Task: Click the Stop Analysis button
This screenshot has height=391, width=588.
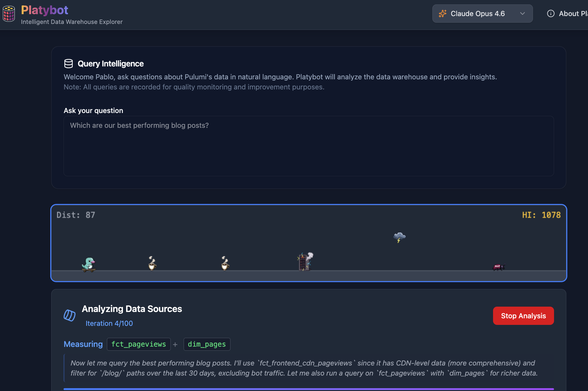Action: pyautogui.click(x=523, y=316)
